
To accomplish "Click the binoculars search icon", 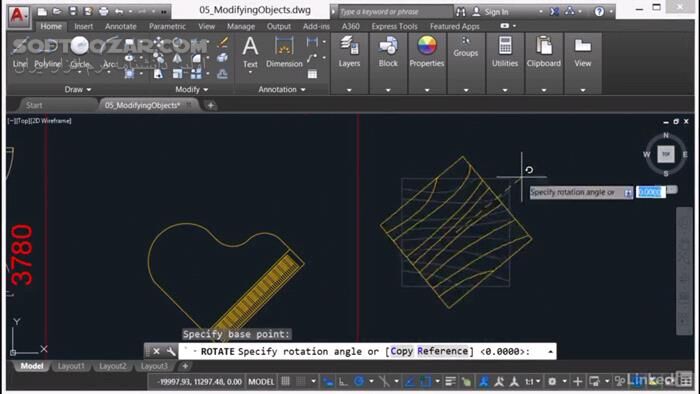I will 461,12.
